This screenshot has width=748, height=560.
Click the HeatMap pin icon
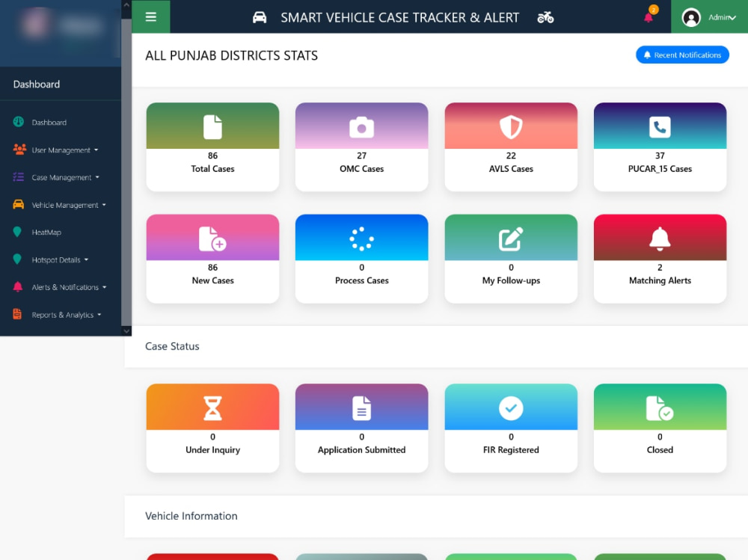[x=17, y=232]
